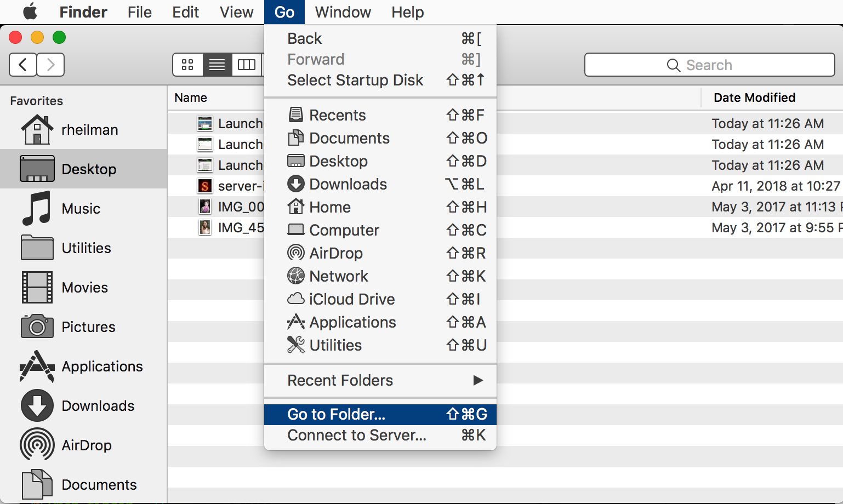
Task: Click the Applications icon in Go menu
Action: click(x=296, y=322)
